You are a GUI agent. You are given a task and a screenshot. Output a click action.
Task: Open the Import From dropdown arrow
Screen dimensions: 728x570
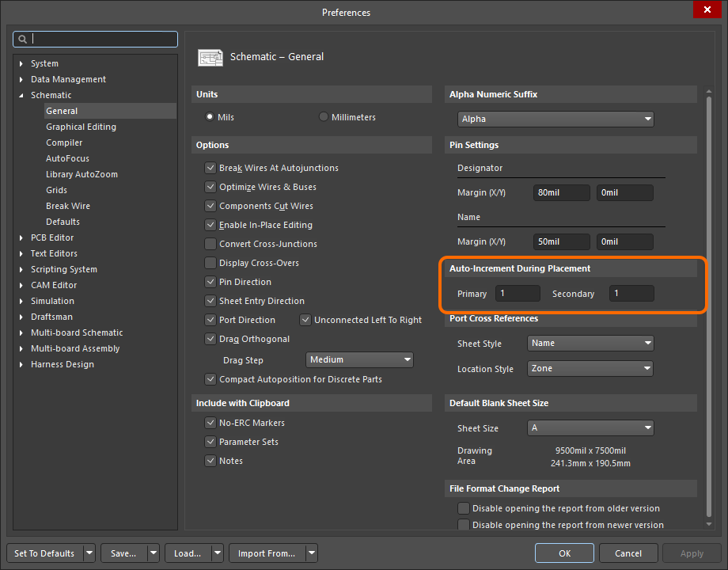tap(310, 553)
